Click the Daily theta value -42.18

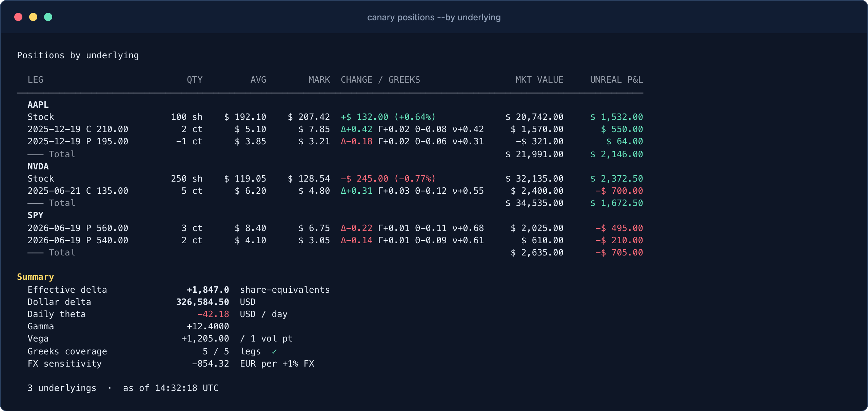(x=213, y=314)
